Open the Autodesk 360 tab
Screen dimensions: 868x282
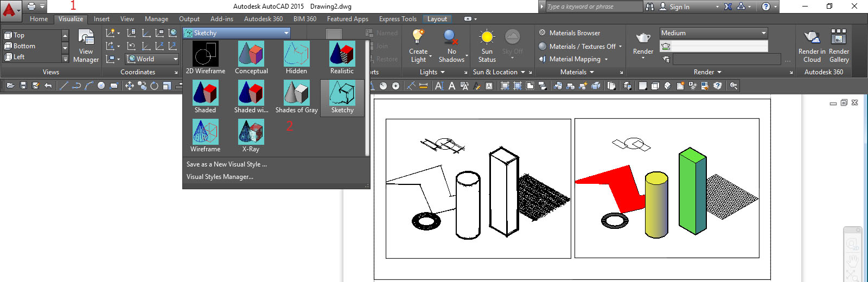click(263, 19)
